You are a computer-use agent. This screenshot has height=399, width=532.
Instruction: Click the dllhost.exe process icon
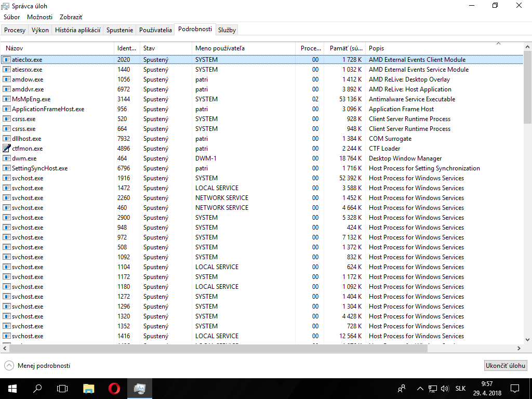click(6, 138)
